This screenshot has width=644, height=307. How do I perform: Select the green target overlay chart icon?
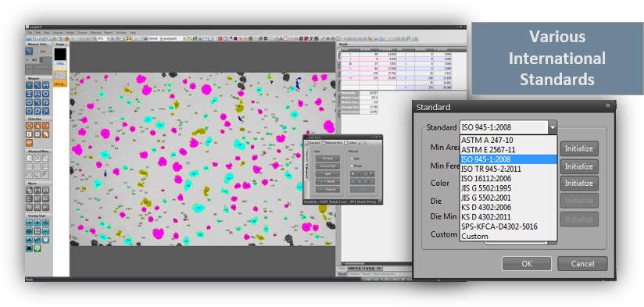tap(38, 248)
